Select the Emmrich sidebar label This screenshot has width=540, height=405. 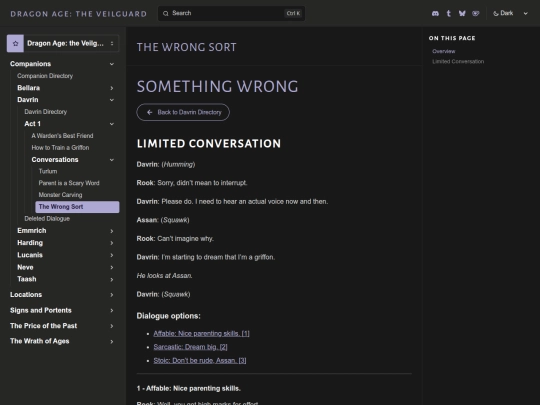[x=32, y=230]
